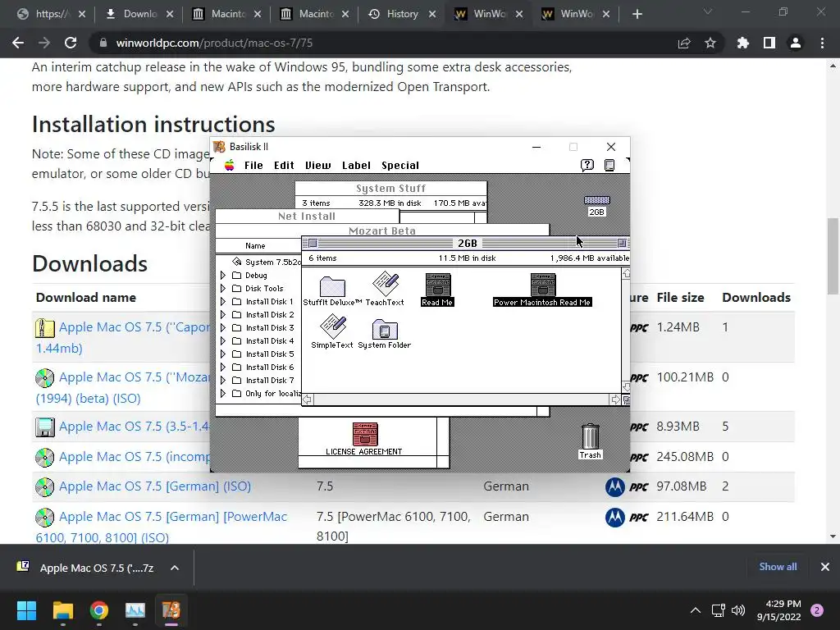Screen dimensions: 840x630
Task: Click the Mozart Beta window title bar
Action: coord(382,231)
